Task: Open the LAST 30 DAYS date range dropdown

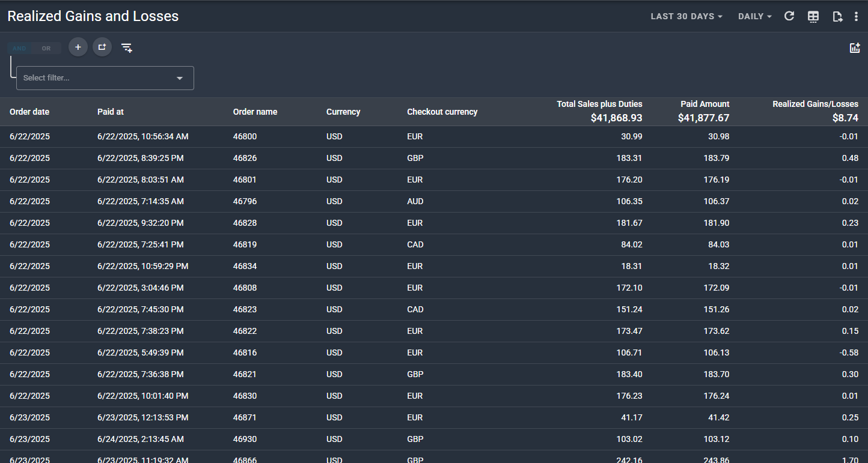Action: (686, 17)
